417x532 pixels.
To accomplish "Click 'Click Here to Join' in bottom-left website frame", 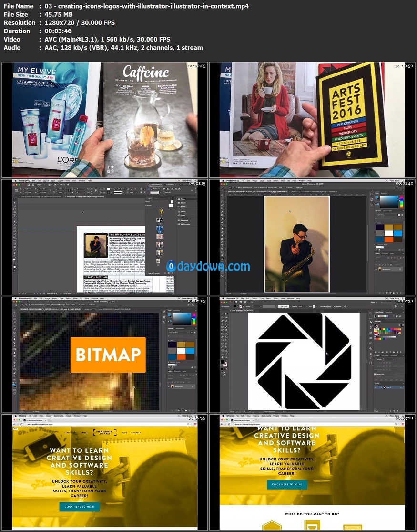I will click(79, 506).
